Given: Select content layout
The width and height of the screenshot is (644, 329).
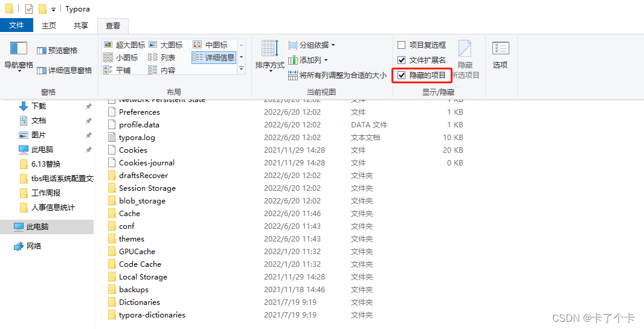Looking at the screenshot, I should (162, 70).
